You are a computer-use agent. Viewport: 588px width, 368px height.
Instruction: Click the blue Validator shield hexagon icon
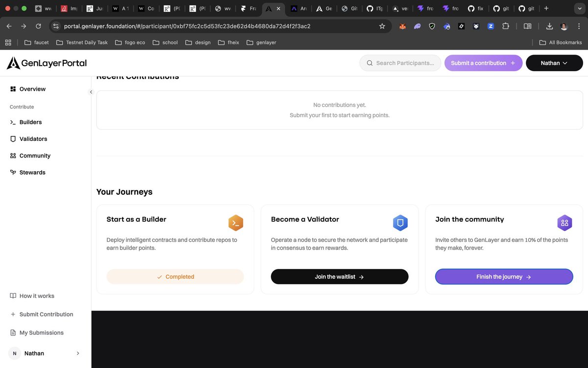click(400, 223)
